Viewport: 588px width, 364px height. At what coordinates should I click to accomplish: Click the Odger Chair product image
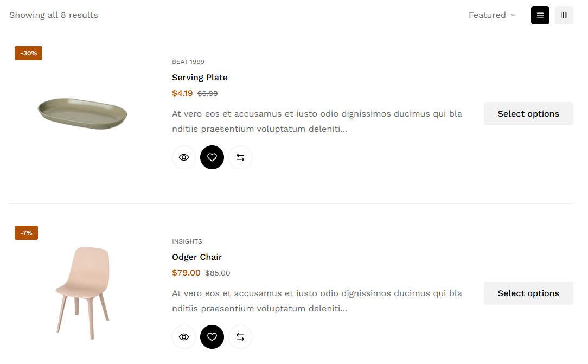pyautogui.click(x=82, y=293)
